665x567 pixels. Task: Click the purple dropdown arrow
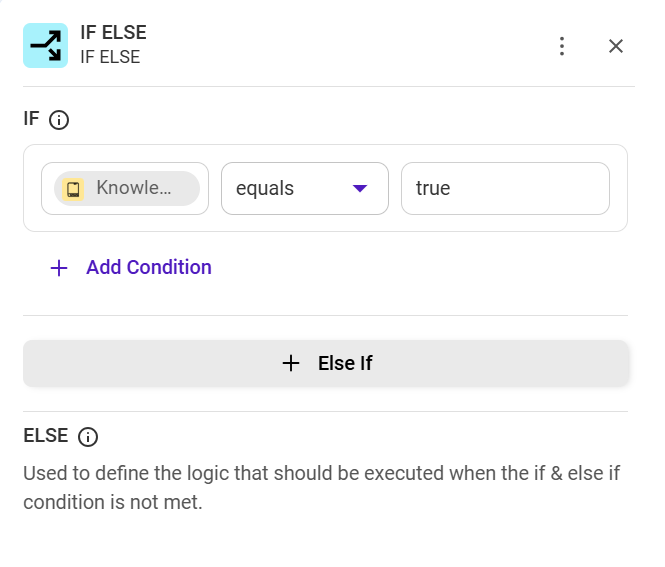point(361,188)
